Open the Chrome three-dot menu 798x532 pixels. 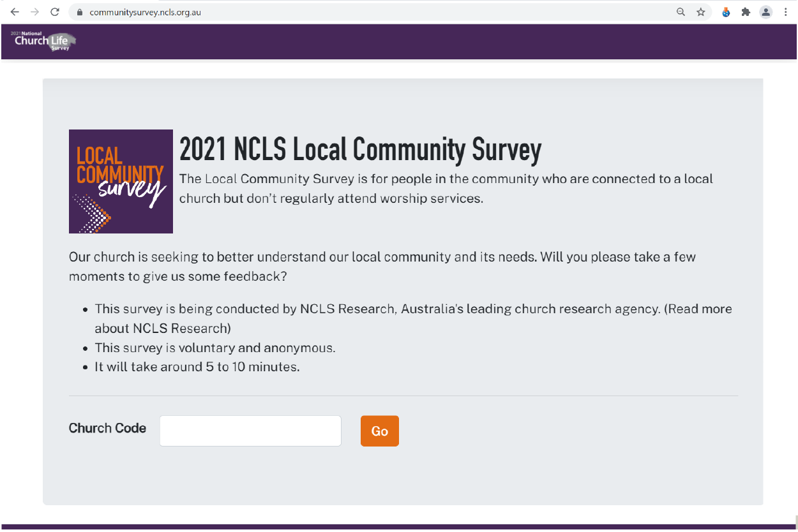(785, 11)
